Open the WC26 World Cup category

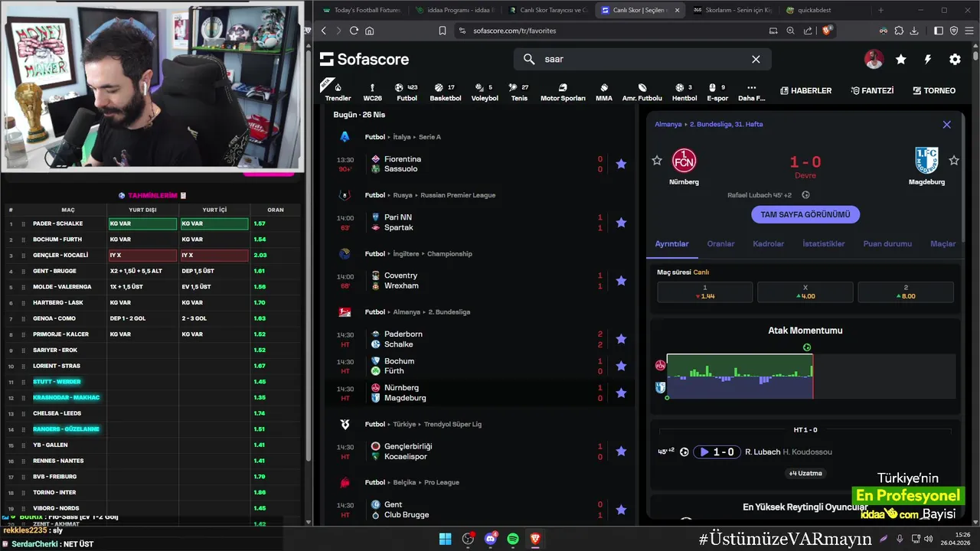(372, 91)
